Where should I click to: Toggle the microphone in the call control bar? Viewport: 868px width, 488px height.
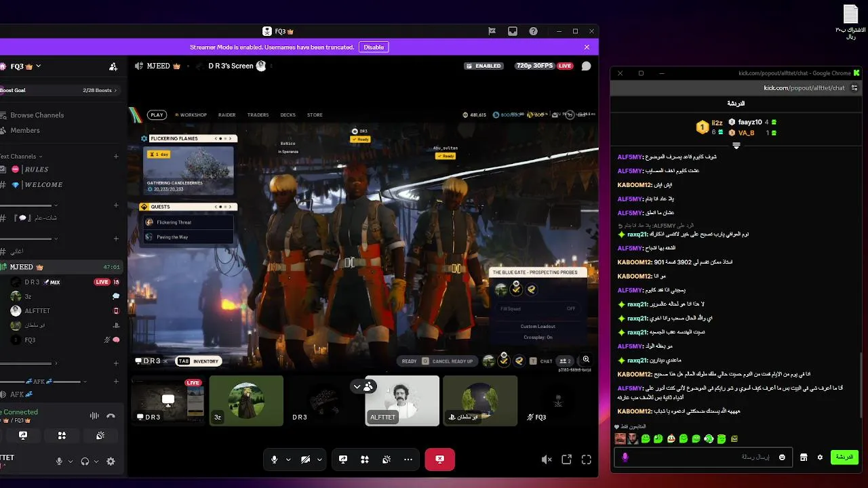tap(274, 460)
